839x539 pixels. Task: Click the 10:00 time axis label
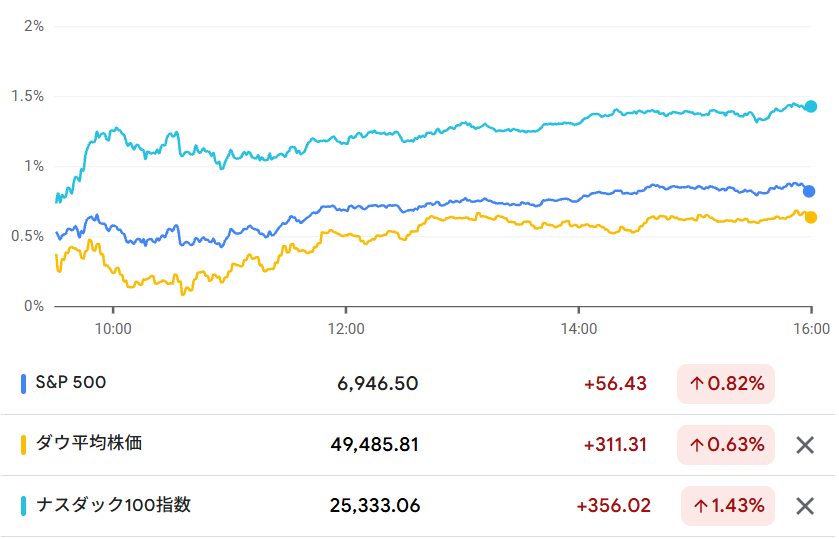coord(112,327)
